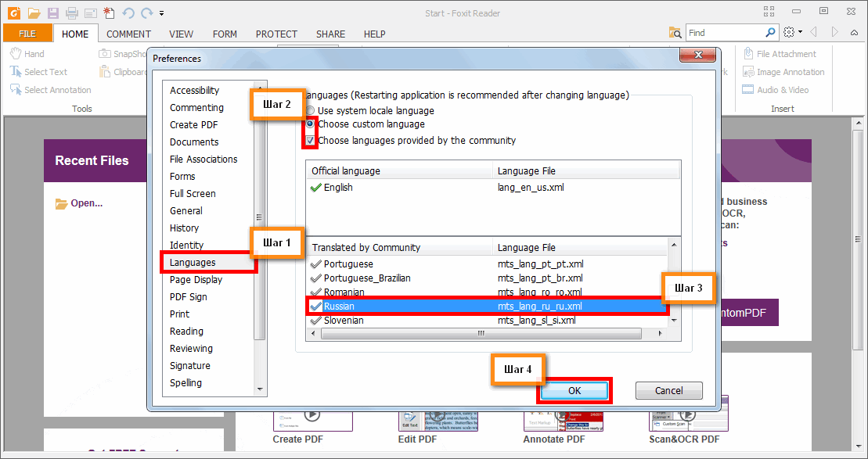Open the search gear dropdown arrow
The image size is (868, 459).
[800, 33]
